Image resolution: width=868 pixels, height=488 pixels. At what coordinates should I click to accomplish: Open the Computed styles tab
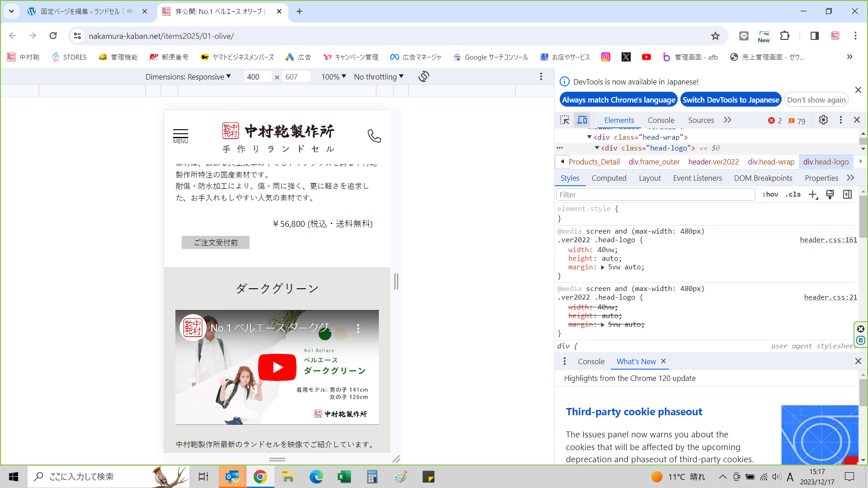[x=609, y=178]
